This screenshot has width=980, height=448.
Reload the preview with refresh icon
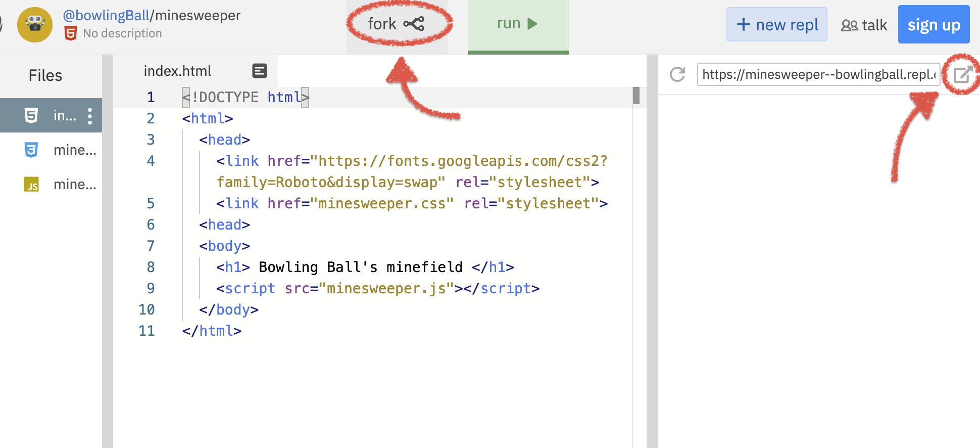677,74
